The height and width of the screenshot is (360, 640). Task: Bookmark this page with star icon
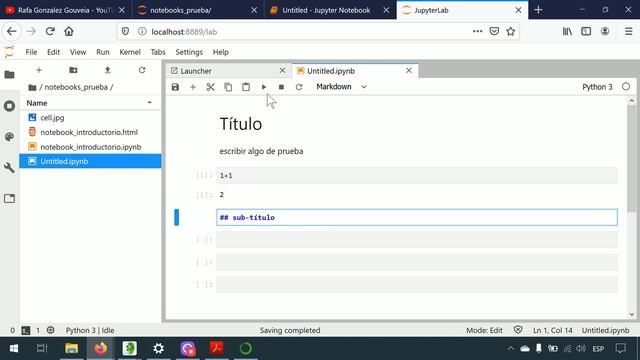pos(511,31)
